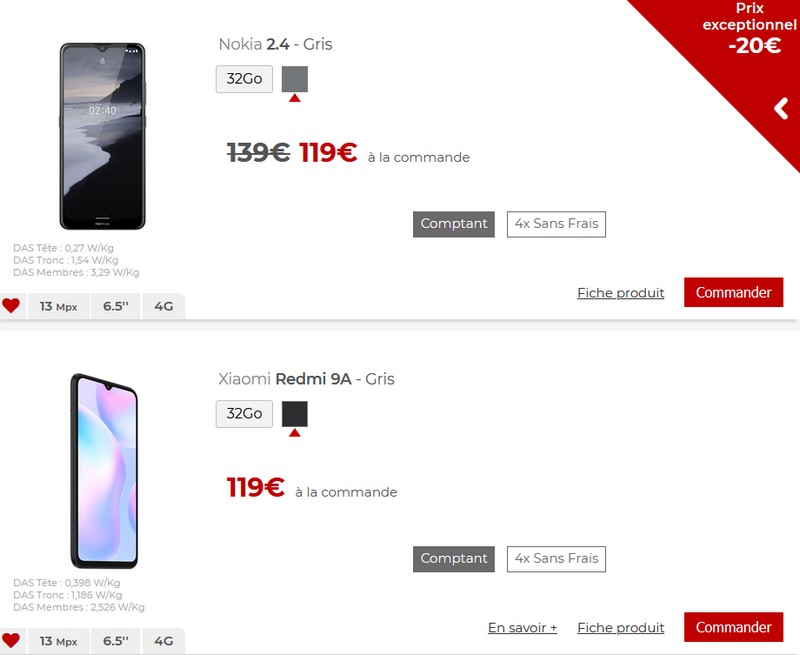Select 4x Sans Frais for Redmi 9A
The image size is (800, 655).
tap(556, 559)
